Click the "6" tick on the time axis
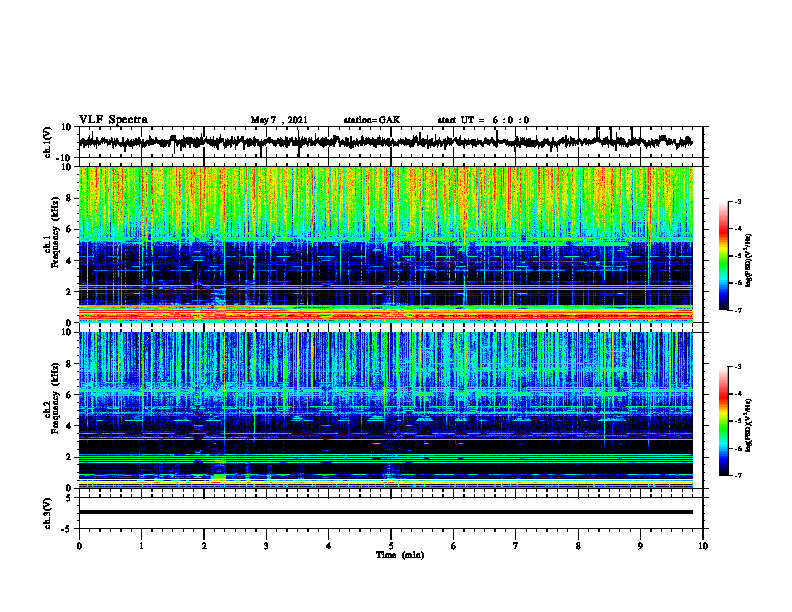Screen dimensions: 792x612 coord(454,546)
